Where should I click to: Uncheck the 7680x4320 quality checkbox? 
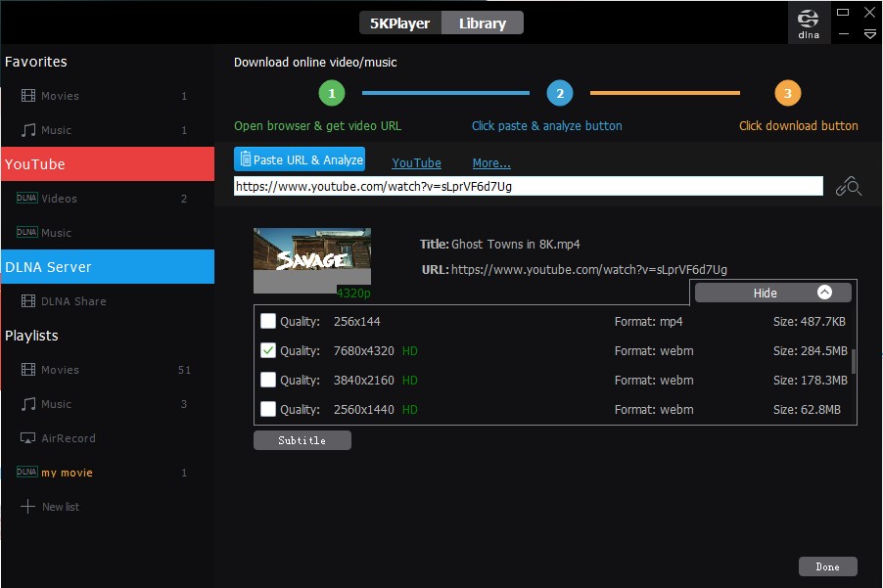tap(268, 350)
